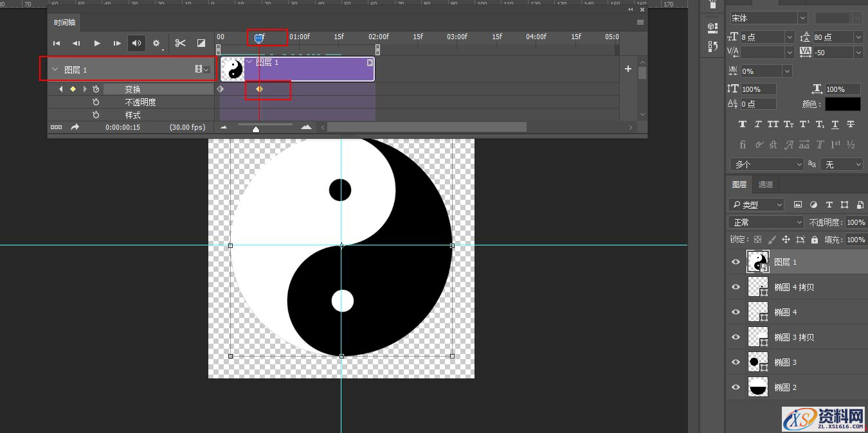This screenshot has width=868, height=433.
Task: Open timeline settings gear icon
Action: pyautogui.click(x=156, y=43)
